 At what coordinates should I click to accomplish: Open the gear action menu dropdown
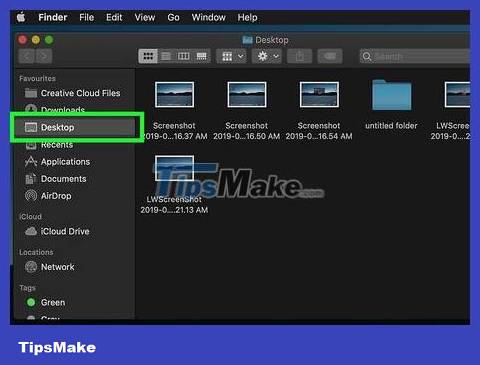(267, 56)
